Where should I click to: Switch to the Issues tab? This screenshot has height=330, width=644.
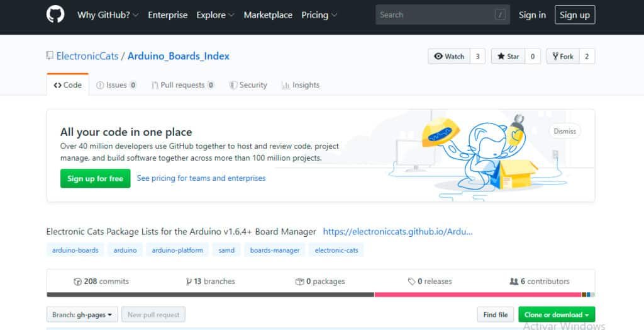(x=116, y=85)
